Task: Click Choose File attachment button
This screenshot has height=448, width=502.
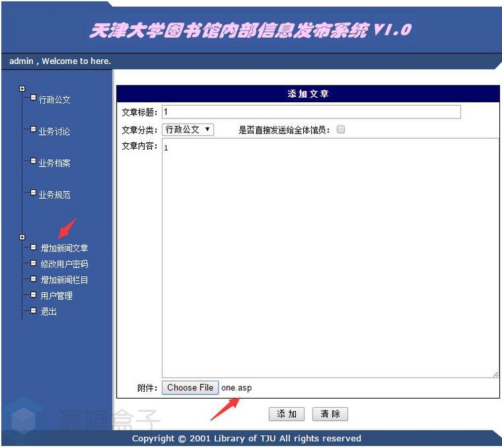Action: 190,388
